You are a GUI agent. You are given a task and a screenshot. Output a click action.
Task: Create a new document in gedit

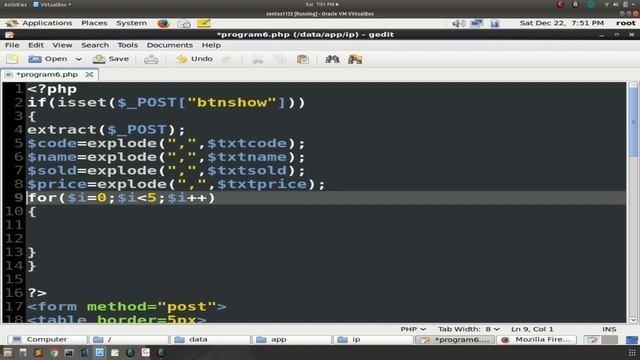click(12, 59)
